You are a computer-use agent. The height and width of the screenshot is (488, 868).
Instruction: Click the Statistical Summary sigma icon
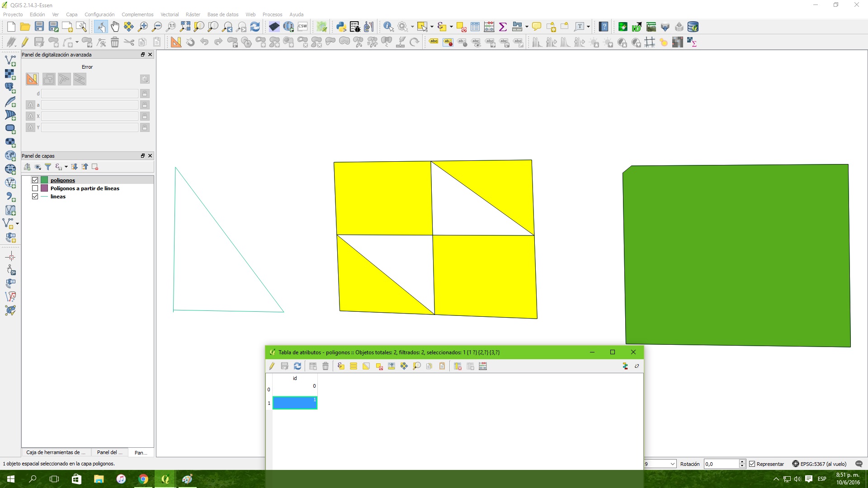pos(503,27)
